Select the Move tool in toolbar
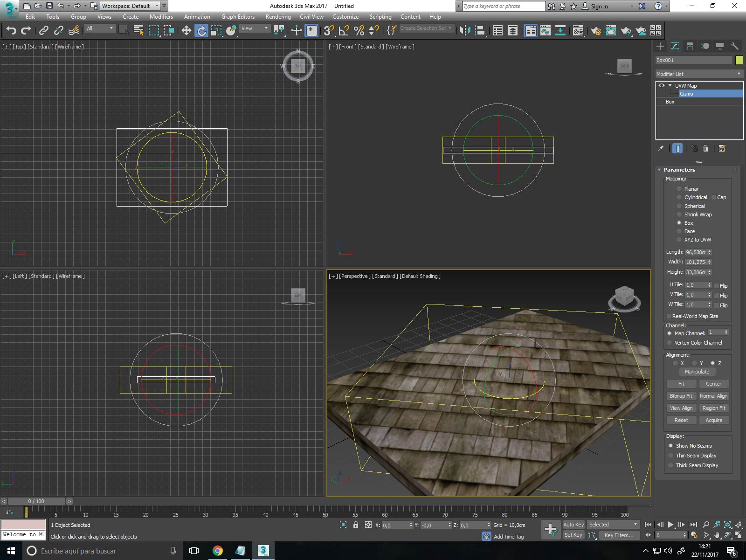This screenshot has width=746, height=560. tap(186, 31)
